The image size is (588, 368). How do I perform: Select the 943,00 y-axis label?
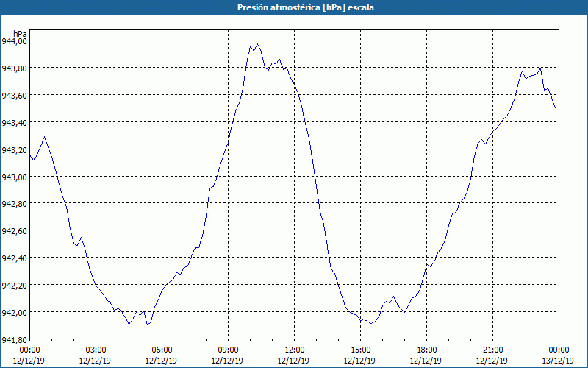tap(14, 177)
